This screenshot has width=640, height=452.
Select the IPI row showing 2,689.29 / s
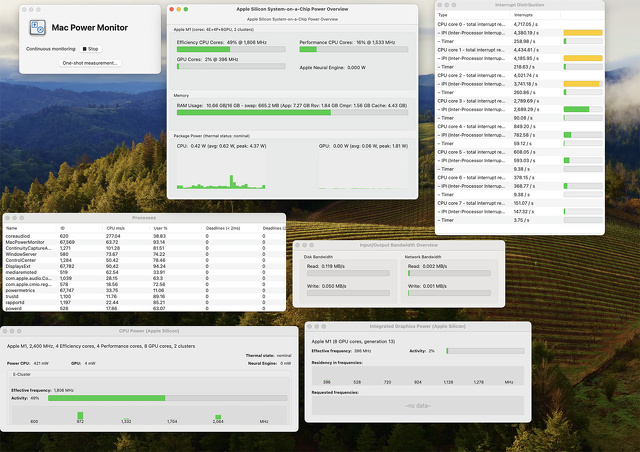click(x=520, y=109)
